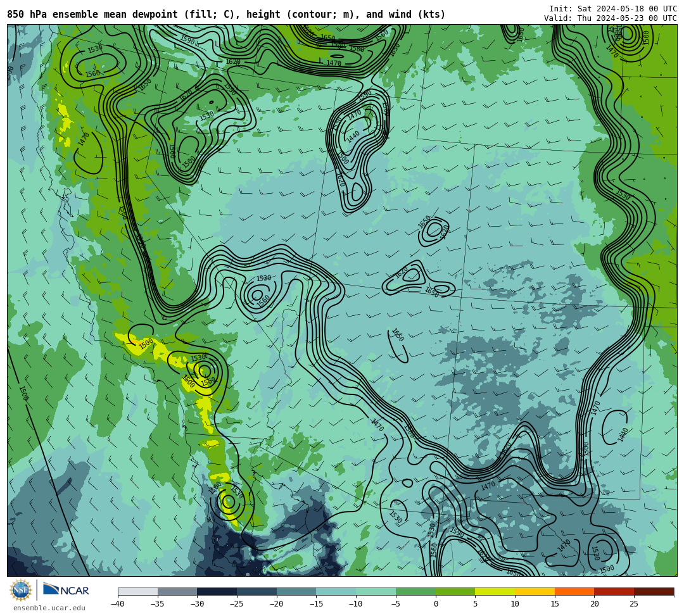This screenshot has height=616, width=684.
Task: Open the ensemble.ucar.edu link text
Action: tap(49, 608)
